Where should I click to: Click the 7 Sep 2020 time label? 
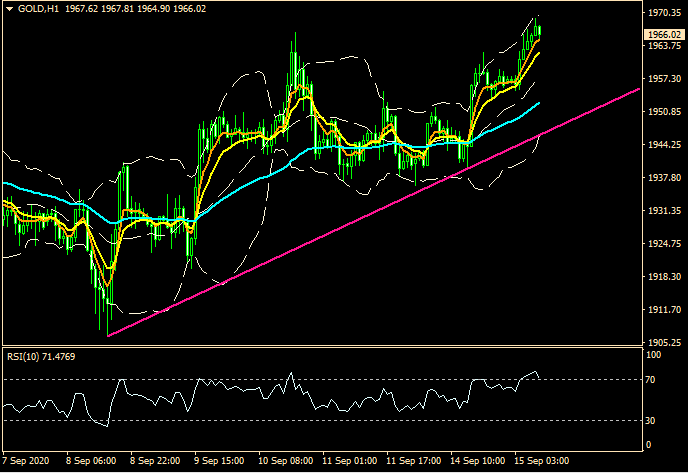pyautogui.click(x=26, y=461)
